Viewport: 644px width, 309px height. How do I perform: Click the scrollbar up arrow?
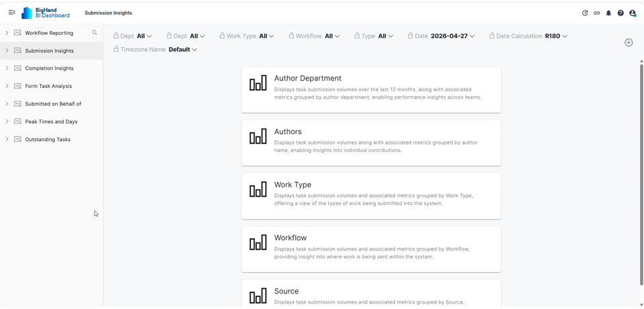[x=641, y=61]
